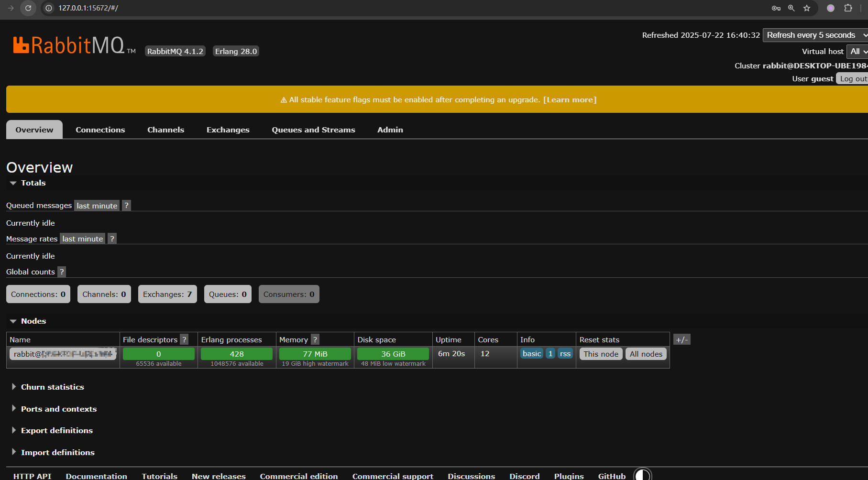
Task: Switch to the Admin tab
Action: pos(390,130)
